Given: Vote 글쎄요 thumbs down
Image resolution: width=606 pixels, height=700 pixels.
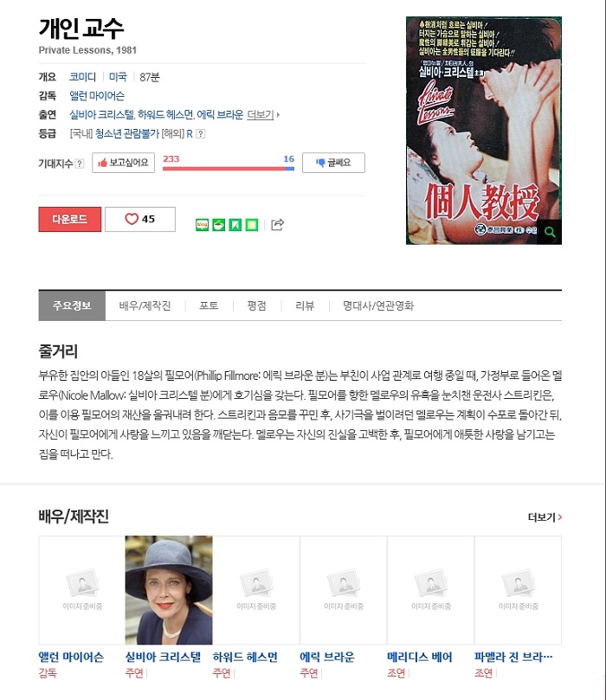Looking at the screenshot, I should 333,163.
